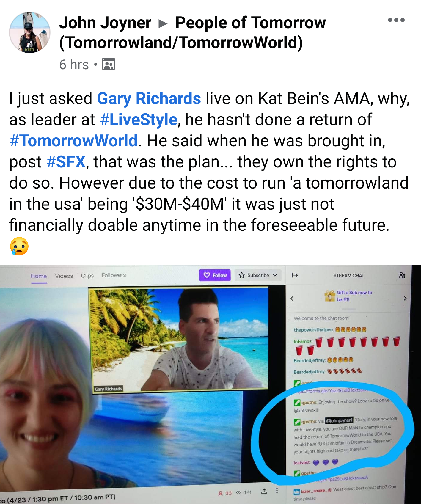Open the Gary Richards tagged profile link
The image size is (421, 504).
(x=149, y=98)
